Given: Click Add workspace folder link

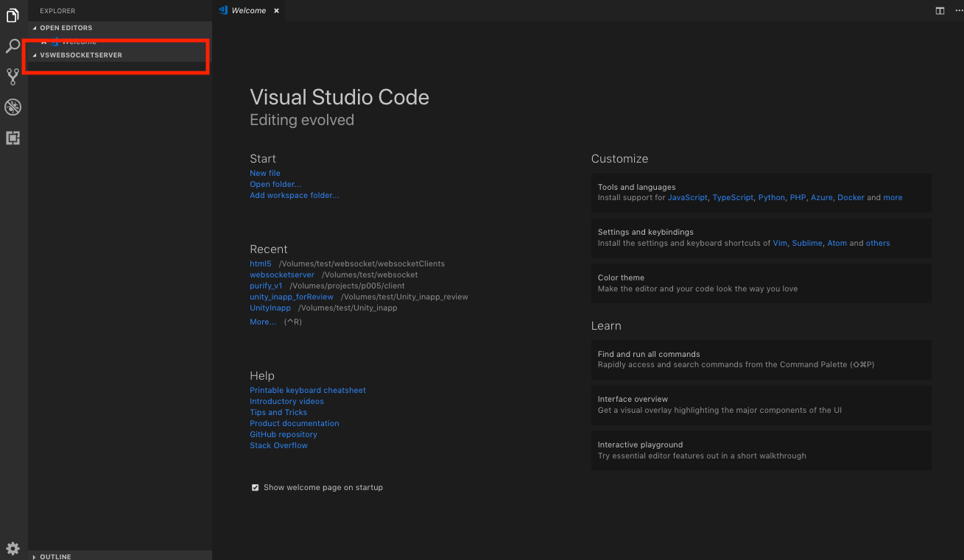Looking at the screenshot, I should (x=295, y=195).
